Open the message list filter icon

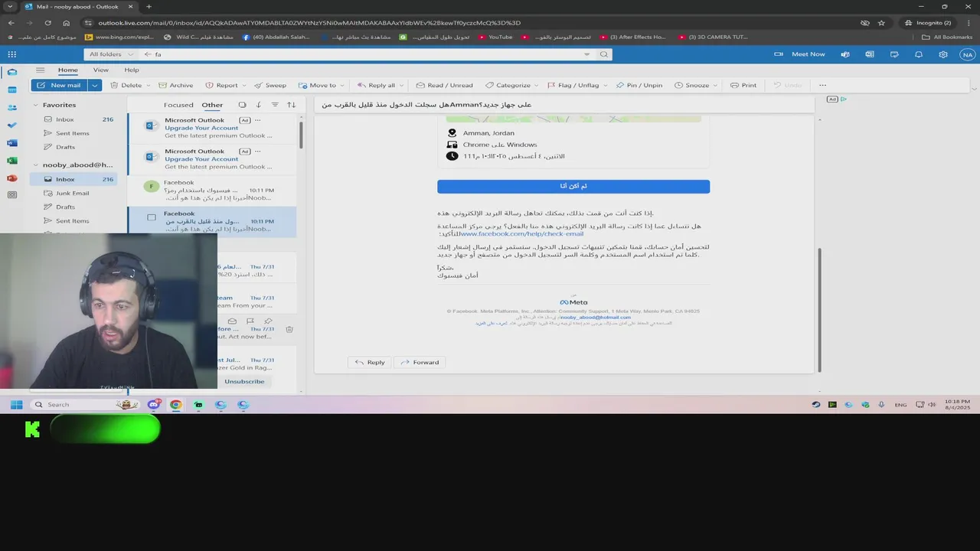click(x=275, y=105)
